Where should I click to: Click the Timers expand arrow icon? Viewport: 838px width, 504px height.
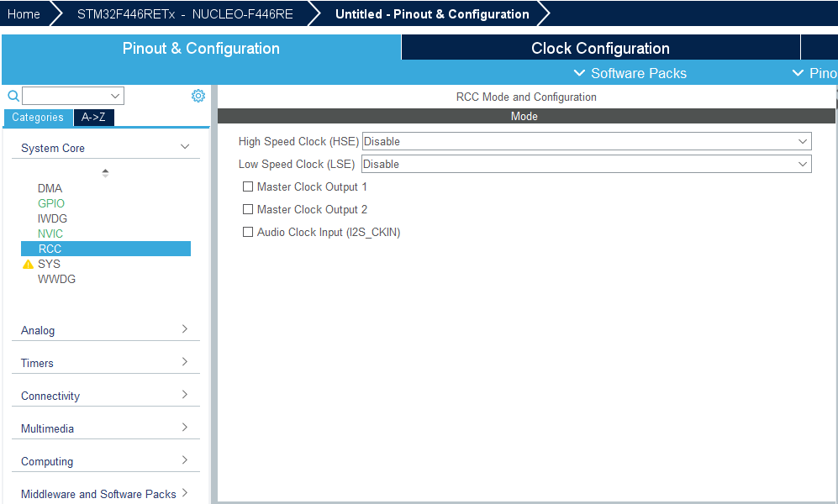point(184,363)
